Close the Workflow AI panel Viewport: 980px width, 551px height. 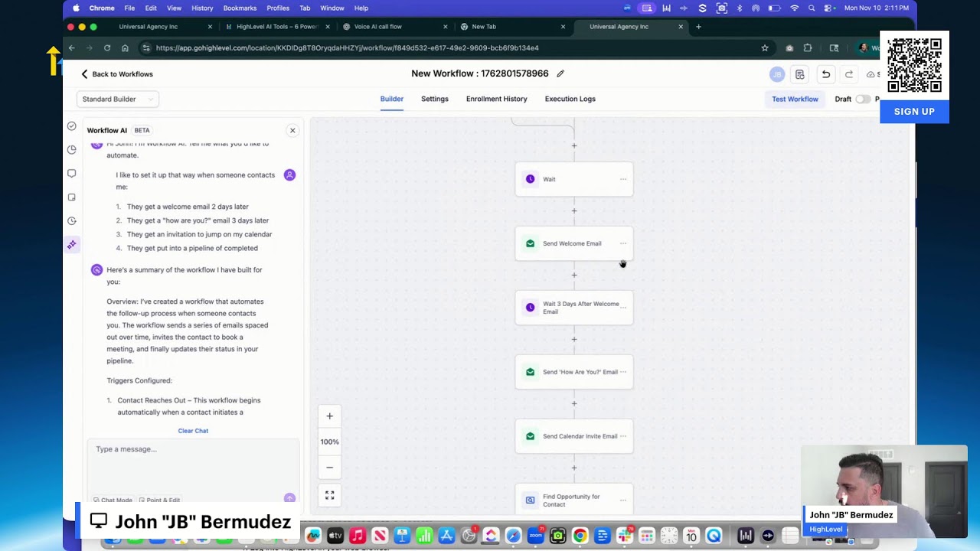292,130
